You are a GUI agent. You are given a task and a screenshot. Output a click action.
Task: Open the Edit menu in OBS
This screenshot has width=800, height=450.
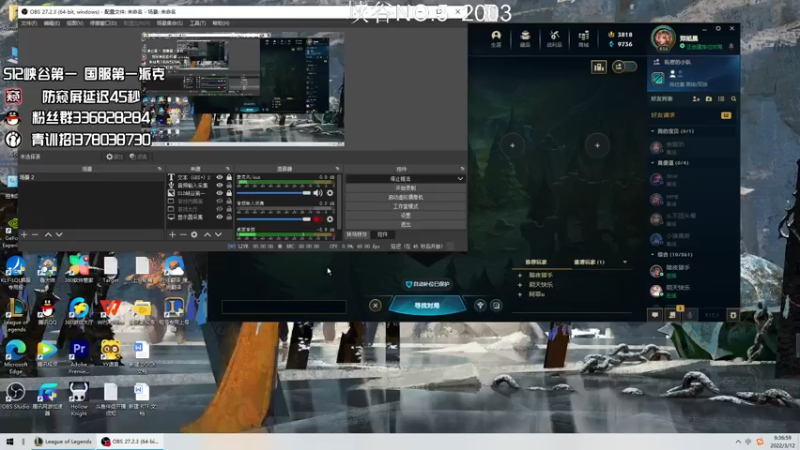(x=52, y=23)
